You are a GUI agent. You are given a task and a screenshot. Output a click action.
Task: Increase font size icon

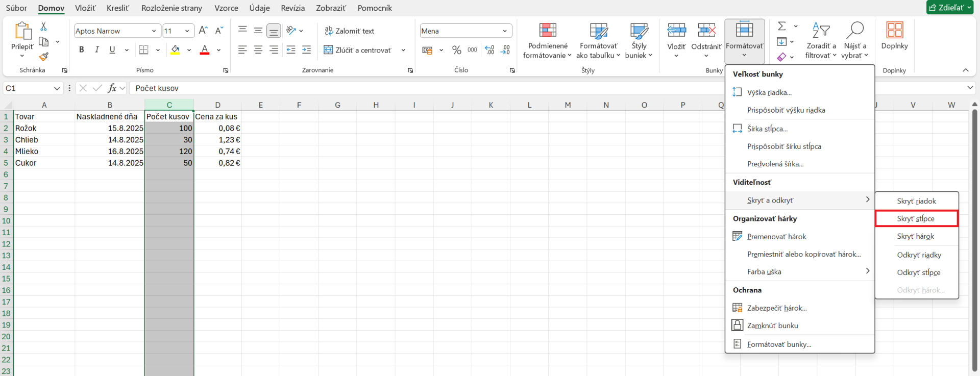coord(203,31)
